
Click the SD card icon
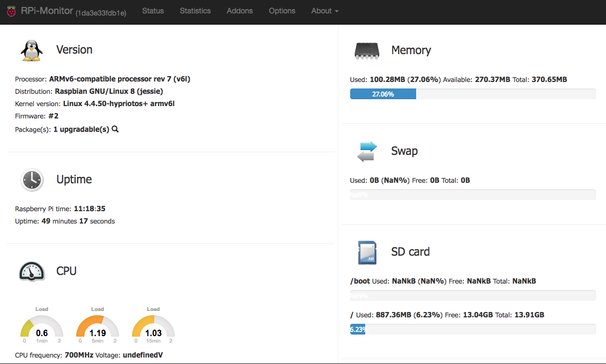367,252
